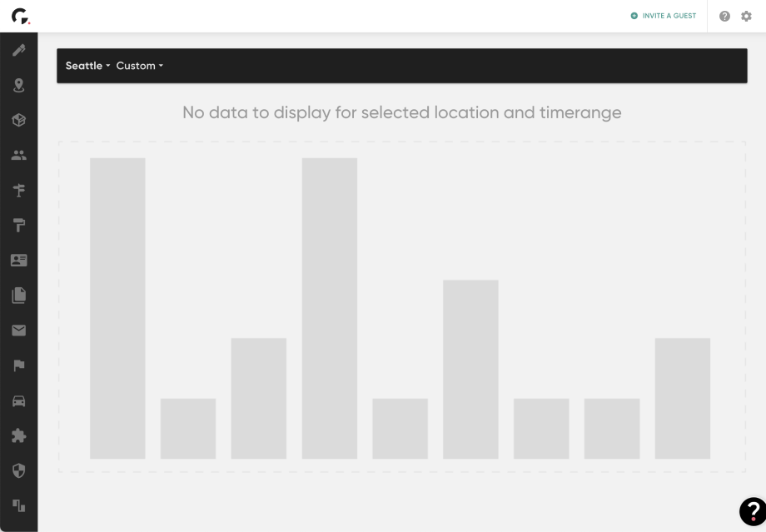Open the Custom timerange dropdown
Image resolution: width=766 pixels, height=532 pixels.
[x=138, y=66]
